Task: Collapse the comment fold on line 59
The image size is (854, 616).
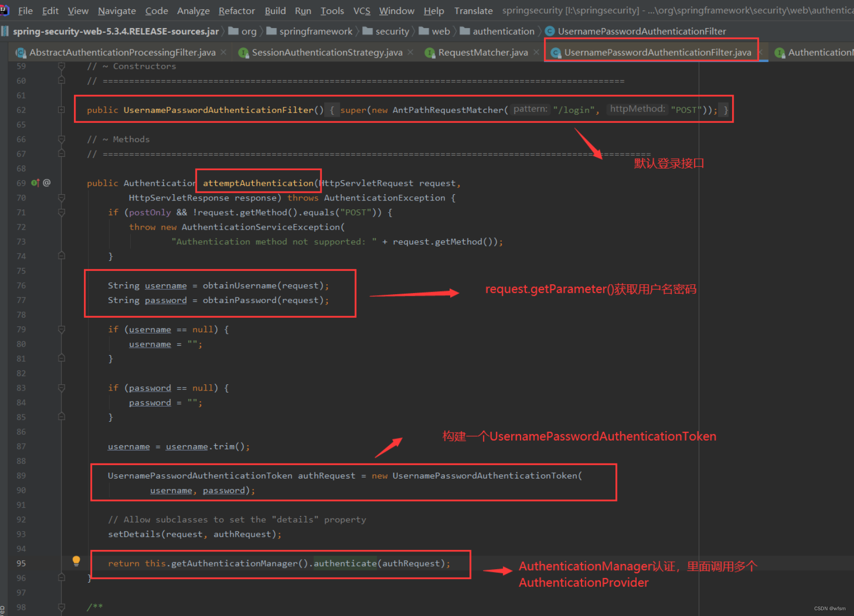Action: (61, 66)
